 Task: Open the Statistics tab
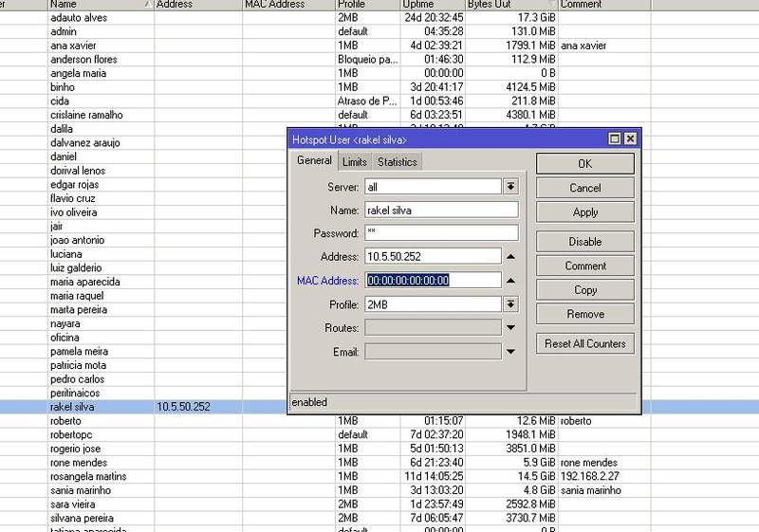click(x=397, y=162)
